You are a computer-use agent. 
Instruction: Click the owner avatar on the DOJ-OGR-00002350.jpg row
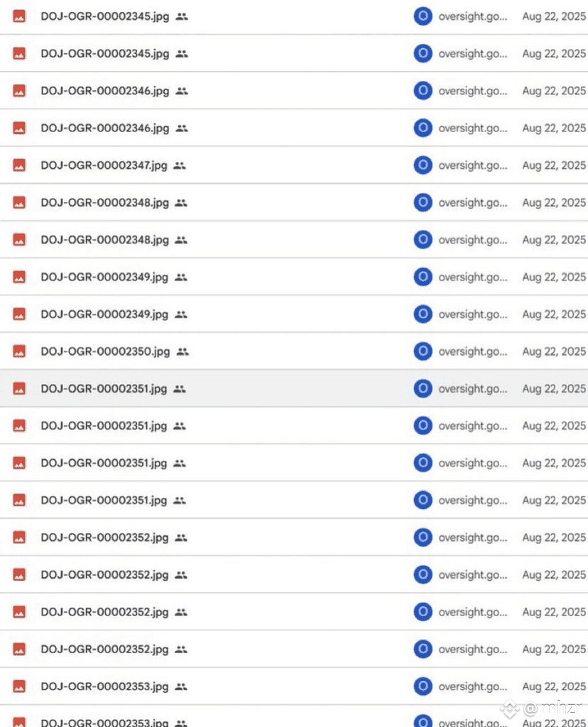(423, 351)
